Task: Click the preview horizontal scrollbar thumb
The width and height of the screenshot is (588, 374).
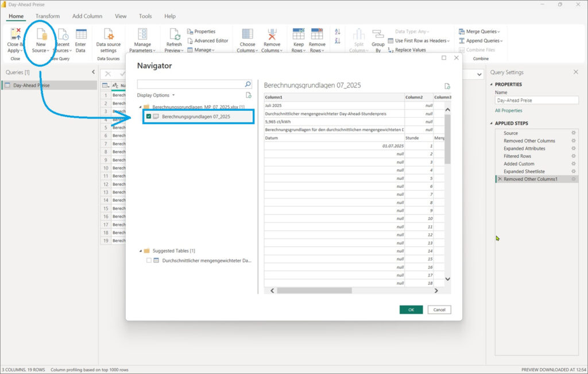Action: click(315, 290)
